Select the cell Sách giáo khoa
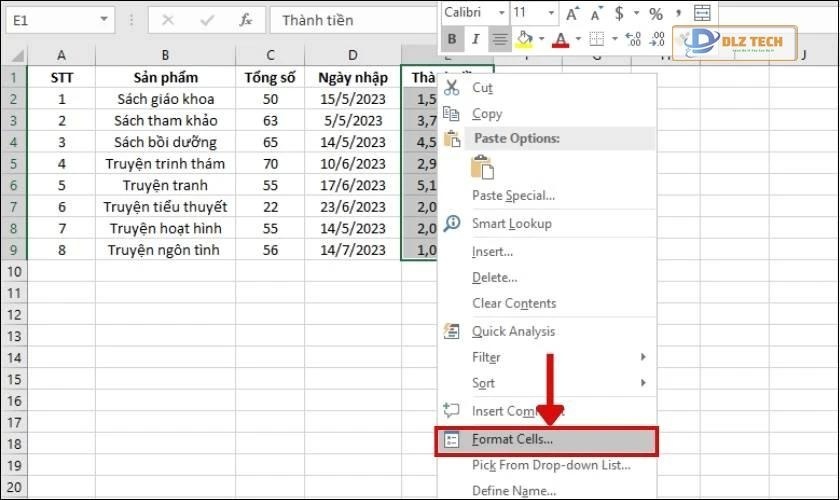 click(x=166, y=99)
